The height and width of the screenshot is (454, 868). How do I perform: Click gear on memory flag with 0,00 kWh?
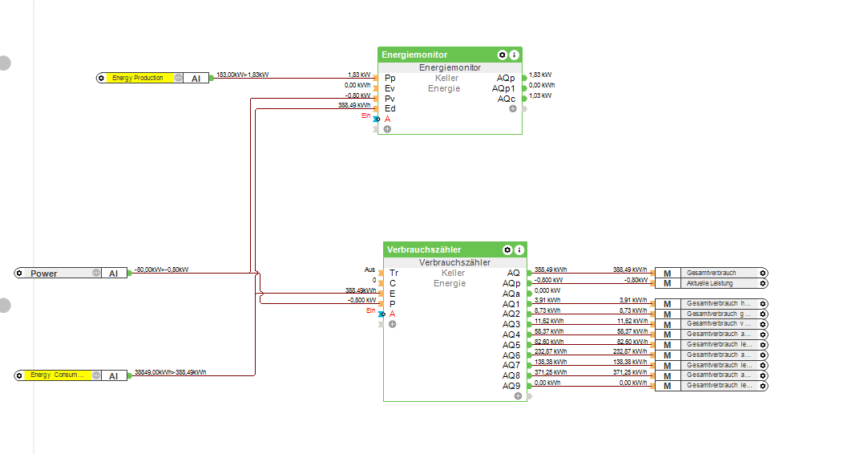point(763,386)
